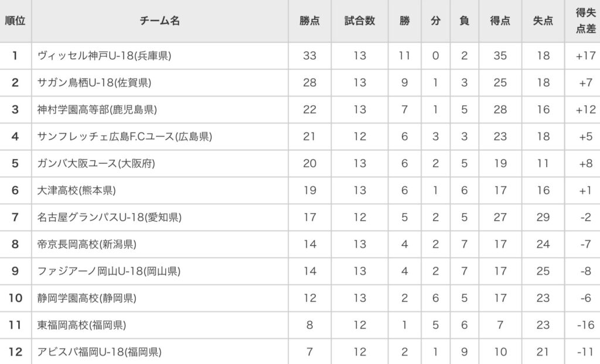Image resolution: width=600 pixels, height=364 pixels.
Task: Click team name ヴィッセル神戸U-18(兵庫県)
Action: [x=104, y=56]
